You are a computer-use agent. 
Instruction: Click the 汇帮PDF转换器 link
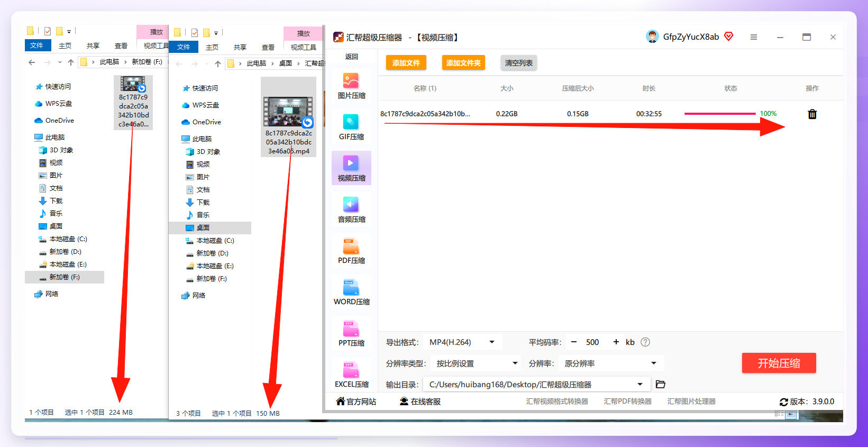point(628,402)
